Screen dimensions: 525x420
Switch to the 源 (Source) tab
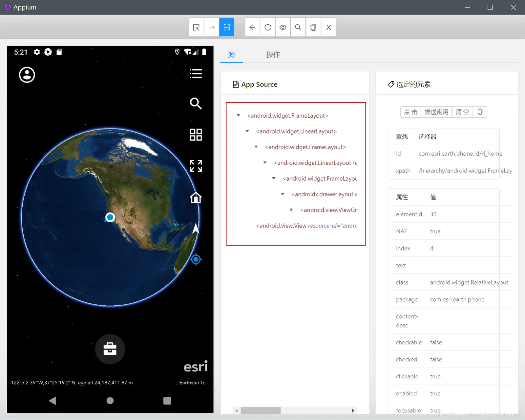[x=232, y=54]
